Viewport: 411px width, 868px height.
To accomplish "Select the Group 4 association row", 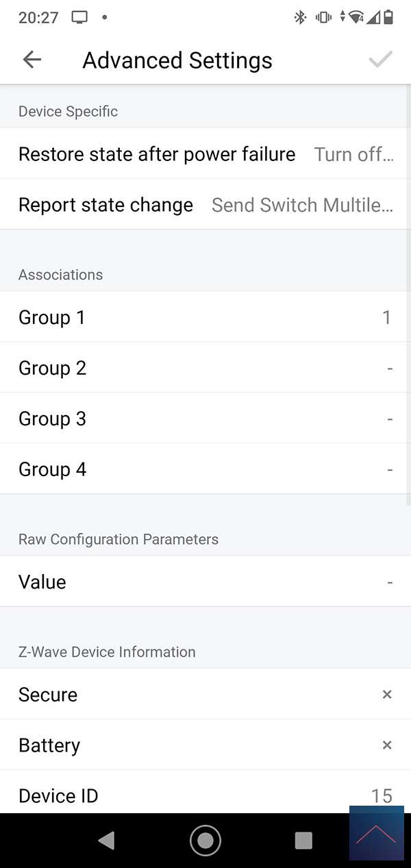I will pos(206,469).
